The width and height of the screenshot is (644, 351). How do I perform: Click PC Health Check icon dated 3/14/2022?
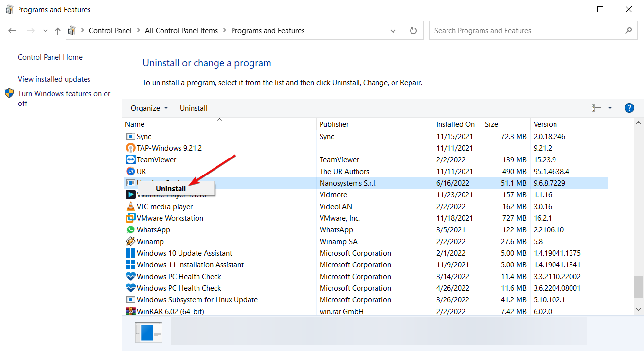(x=130, y=277)
